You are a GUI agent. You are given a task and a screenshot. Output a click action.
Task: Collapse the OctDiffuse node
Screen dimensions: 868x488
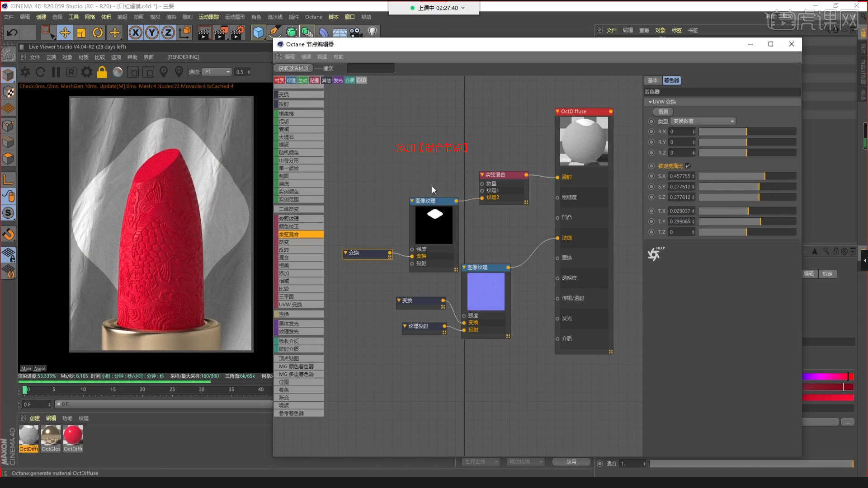coord(557,112)
